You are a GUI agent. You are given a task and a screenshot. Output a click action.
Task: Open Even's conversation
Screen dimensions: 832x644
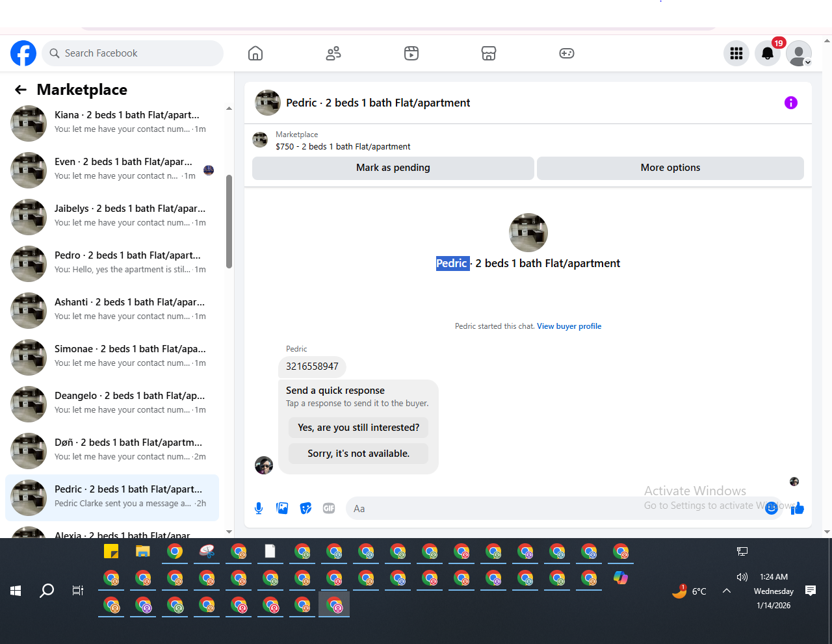pos(112,170)
